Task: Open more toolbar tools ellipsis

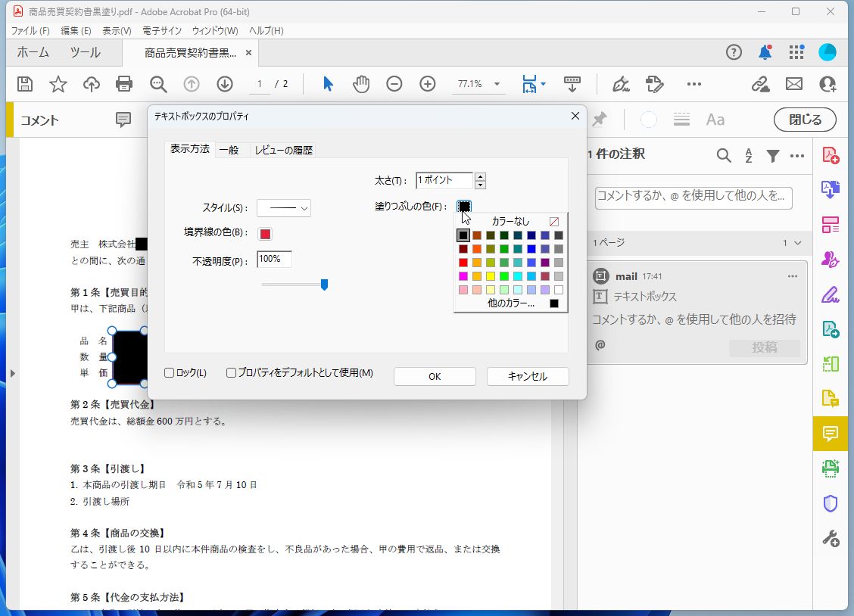Action: tap(693, 84)
